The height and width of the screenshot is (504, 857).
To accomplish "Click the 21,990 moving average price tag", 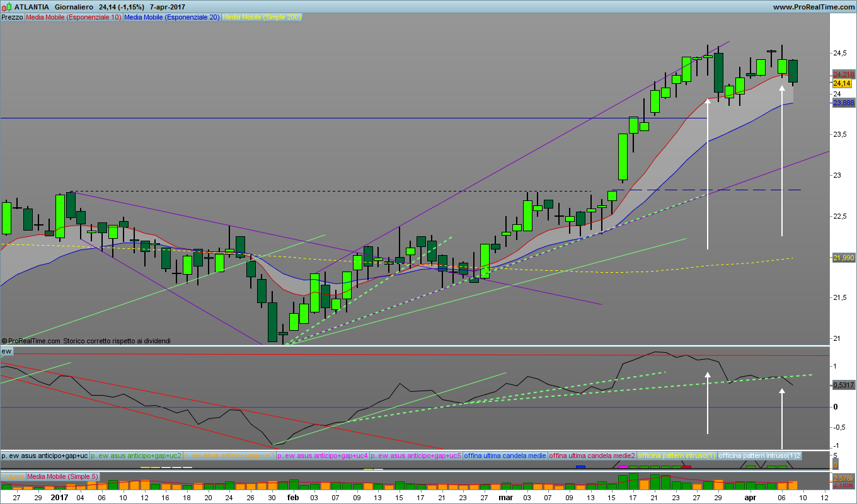I will coord(843,258).
